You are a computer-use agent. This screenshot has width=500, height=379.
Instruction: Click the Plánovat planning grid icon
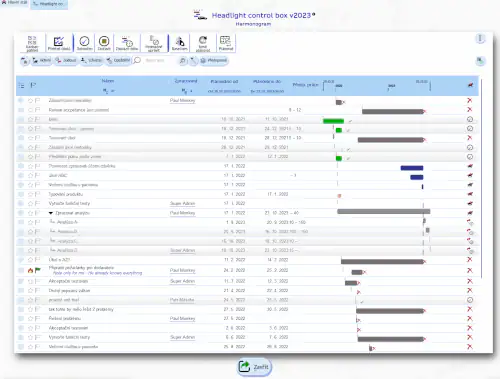click(x=226, y=43)
